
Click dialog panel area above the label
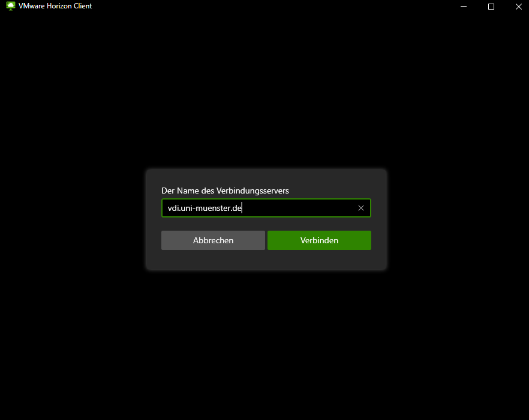click(266, 177)
